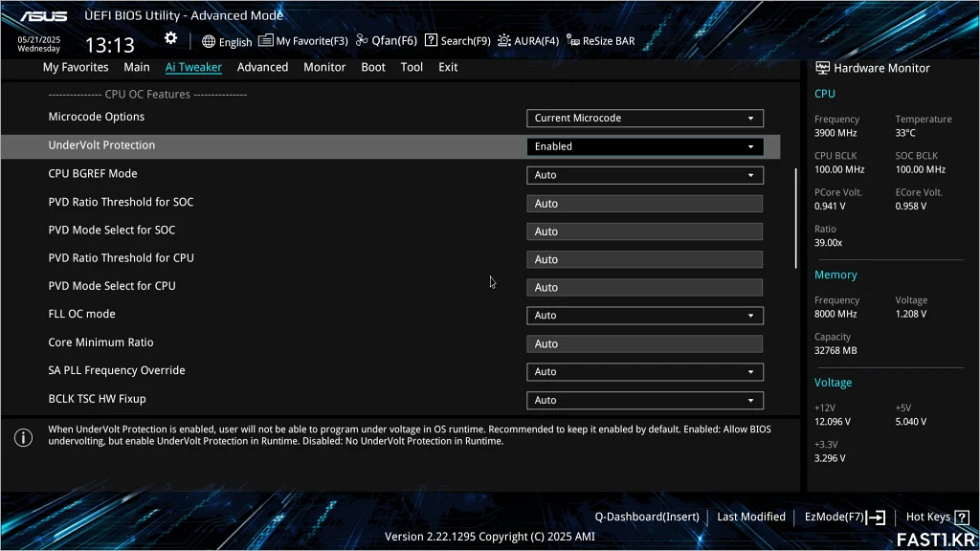Open the Exit tab
Screen dimensions: 980x551
(448, 67)
